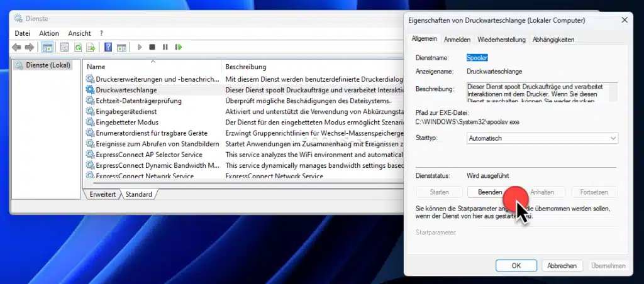644x284 pixels.
Task: Click the description box vertical scrollbar
Action: [613, 92]
